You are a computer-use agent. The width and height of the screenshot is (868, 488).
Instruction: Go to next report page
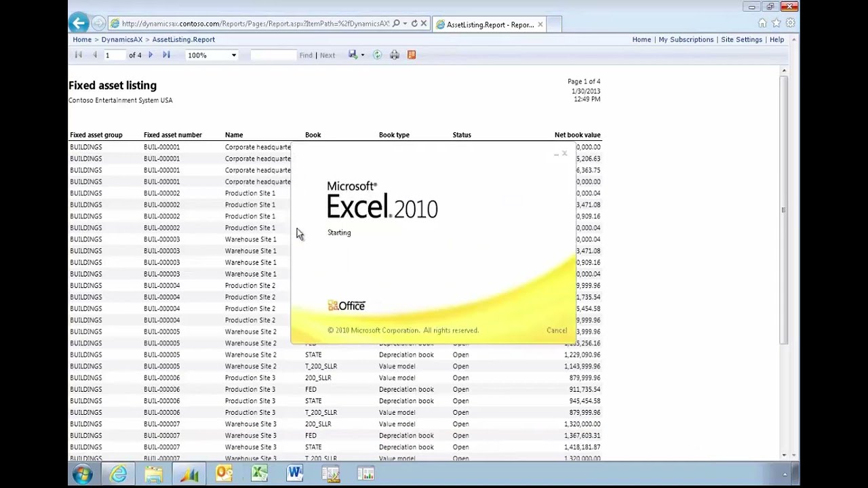151,55
